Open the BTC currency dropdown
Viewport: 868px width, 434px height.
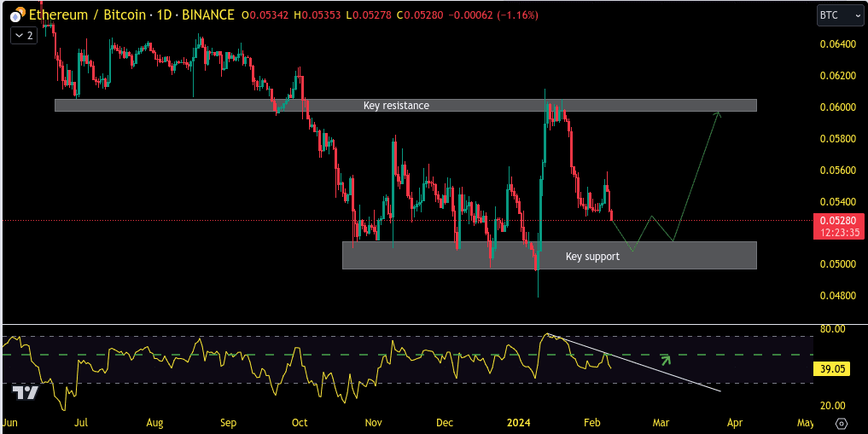coord(840,15)
